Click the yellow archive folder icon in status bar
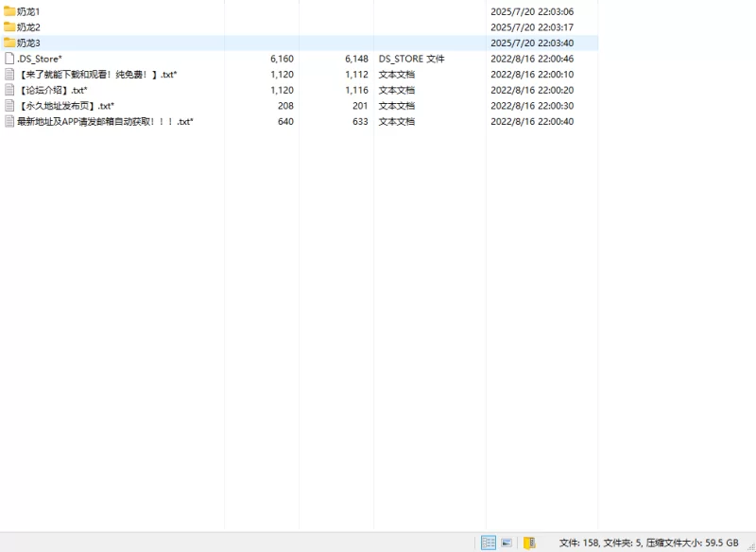Viewport: 756px width, 552px height. (x=529, y=543)
